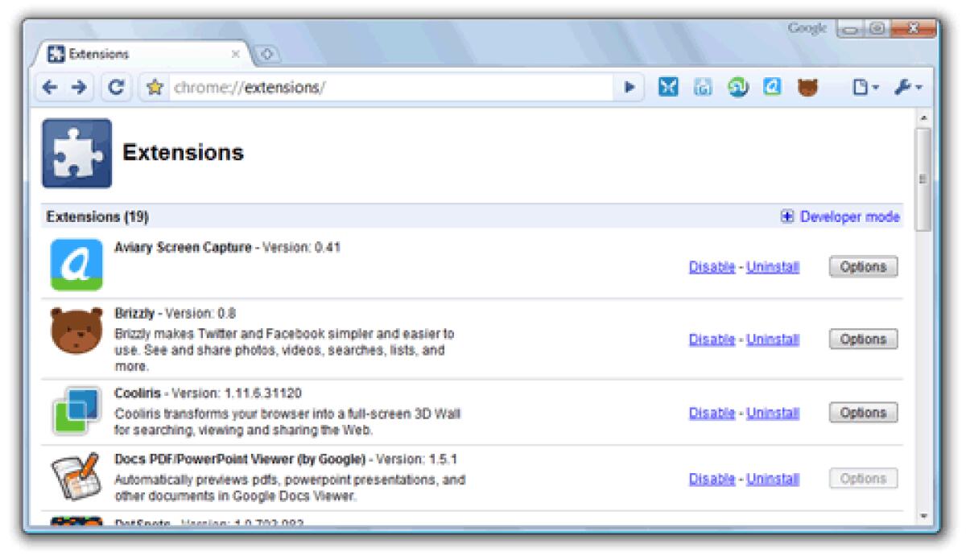Open the Page menu dropdown

coord(865,88)
